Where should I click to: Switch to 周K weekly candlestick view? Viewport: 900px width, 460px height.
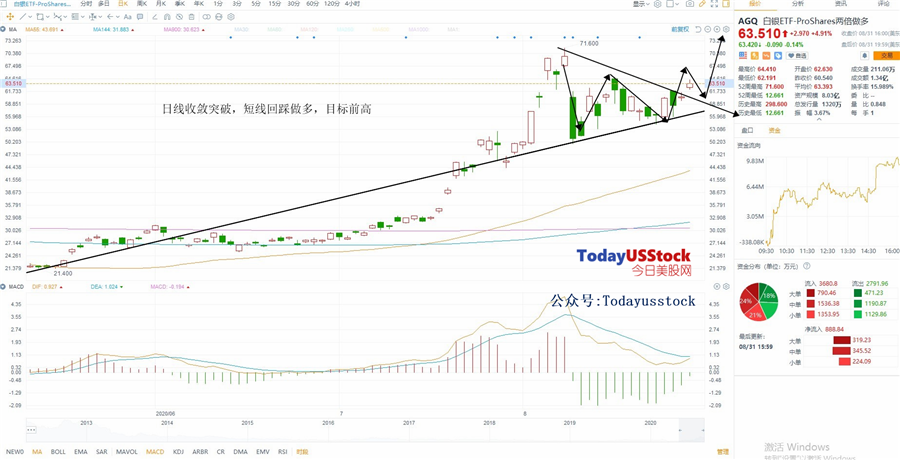coord(141,4)
